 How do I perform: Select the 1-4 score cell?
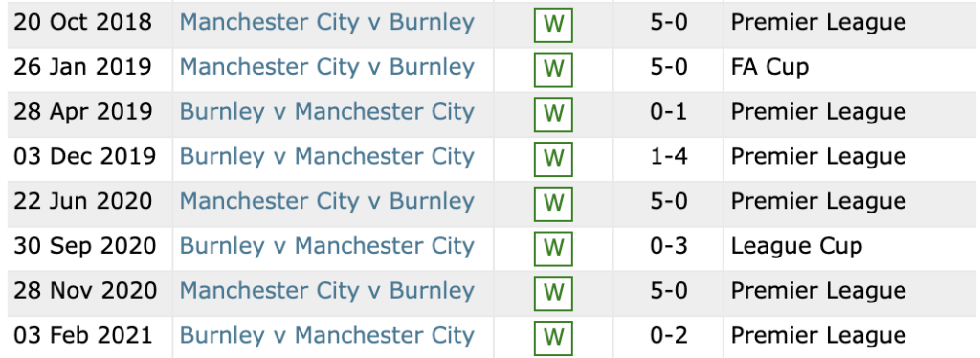[x=669, y=156]
